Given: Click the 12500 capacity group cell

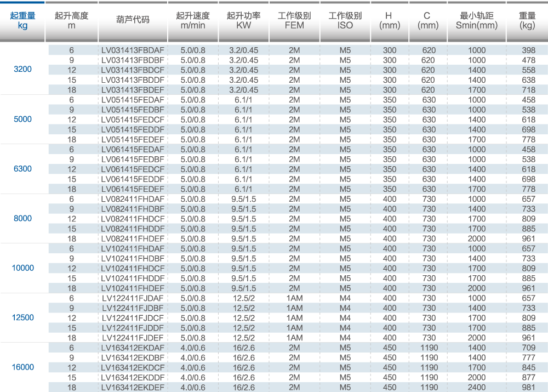Looking at the screenshot, I should click(x=22, y=317).
